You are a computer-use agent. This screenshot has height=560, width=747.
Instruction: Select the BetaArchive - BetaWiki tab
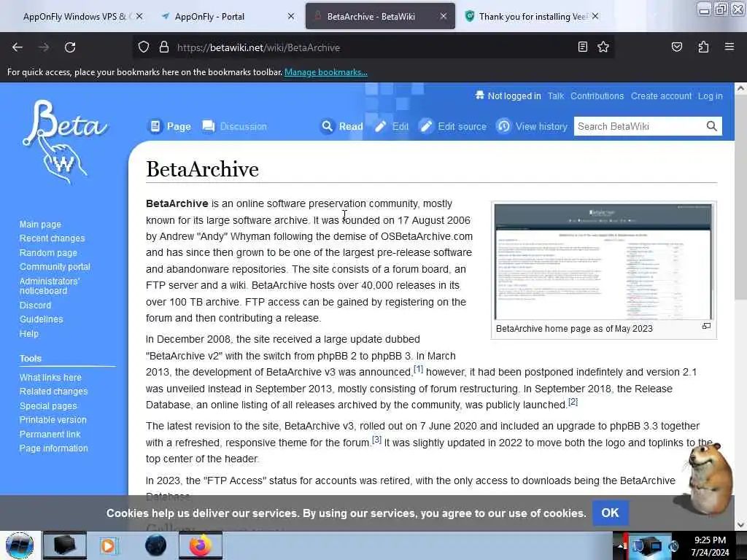pyautogui.click(x=379, y=17)
